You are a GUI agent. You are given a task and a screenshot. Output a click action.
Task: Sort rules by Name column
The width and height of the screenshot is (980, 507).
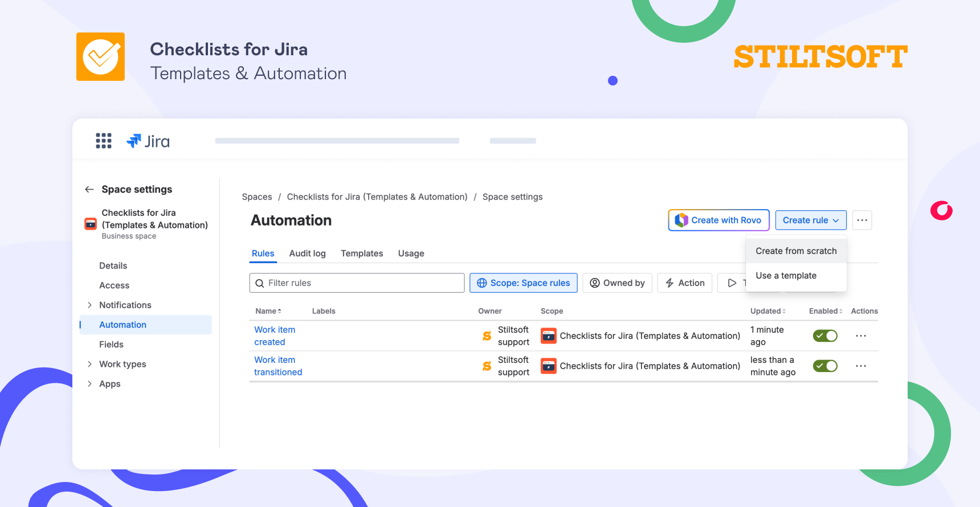click(268, 311)
